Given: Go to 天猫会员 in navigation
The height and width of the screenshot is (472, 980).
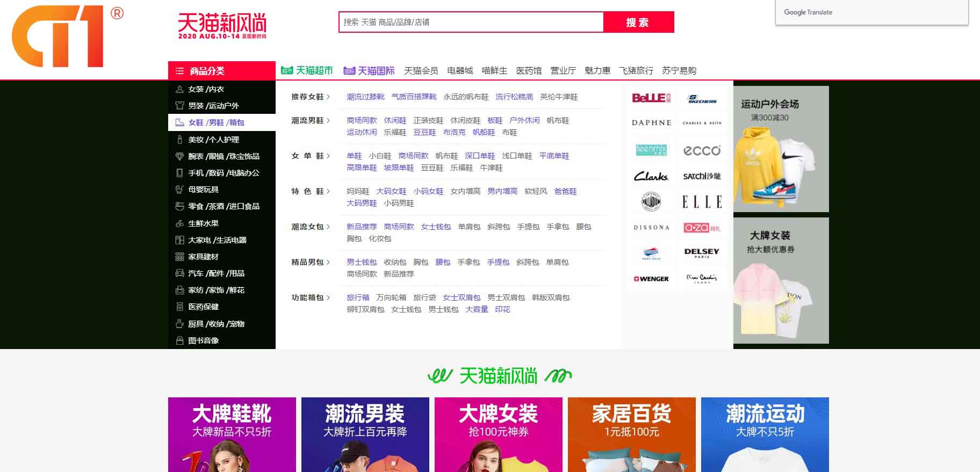Looking at the screenshot, I should click(x=421, y=70).
